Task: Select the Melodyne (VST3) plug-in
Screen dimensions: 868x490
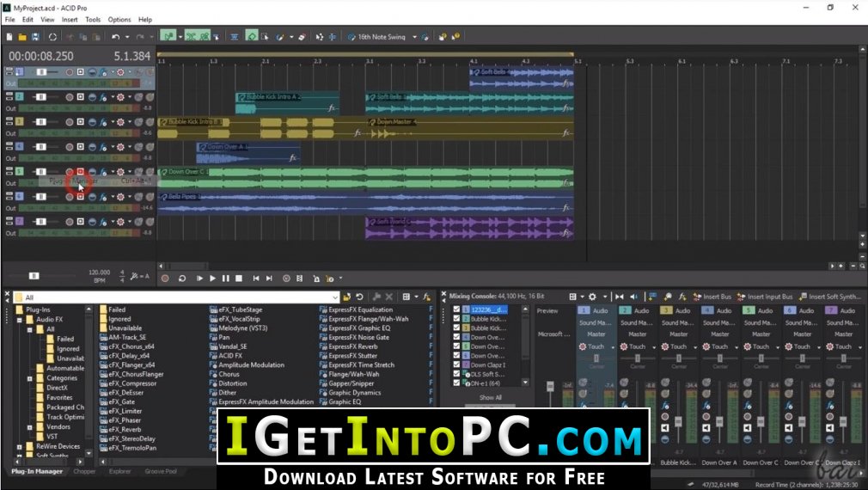Action: (242, 328)
